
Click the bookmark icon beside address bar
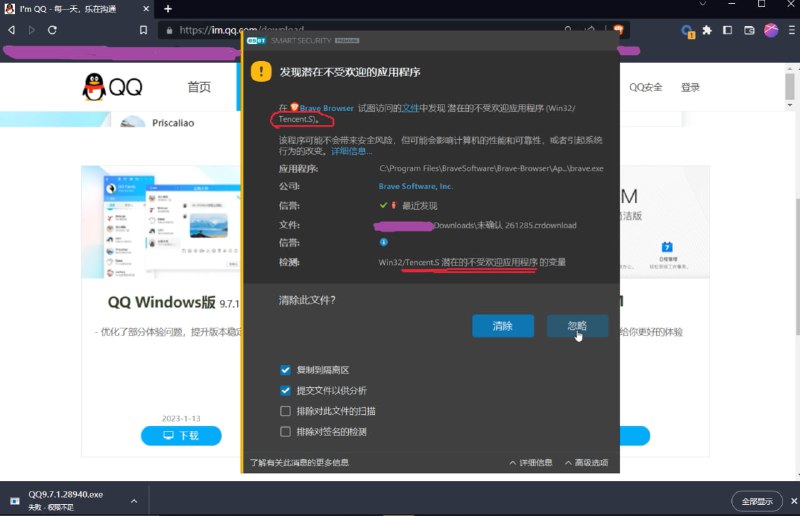pyautogui.click(x=143, y=30)
